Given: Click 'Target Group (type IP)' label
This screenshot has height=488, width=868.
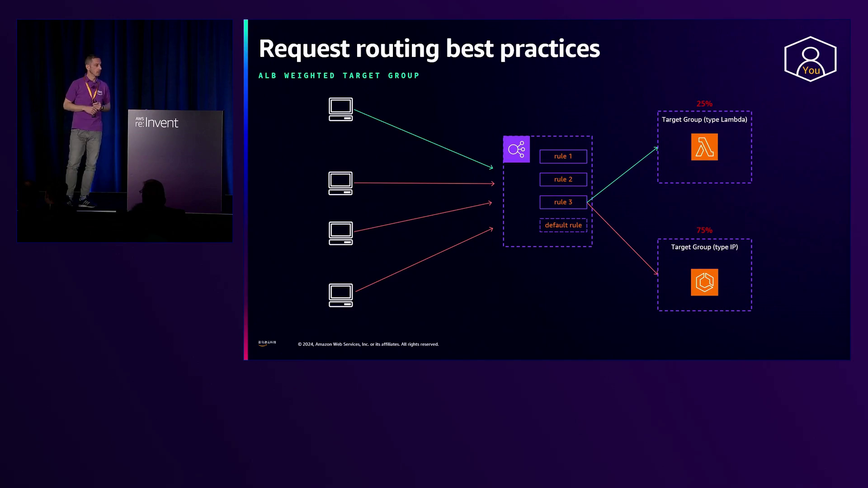Looking at the screenshot, I should coord(704,247).
